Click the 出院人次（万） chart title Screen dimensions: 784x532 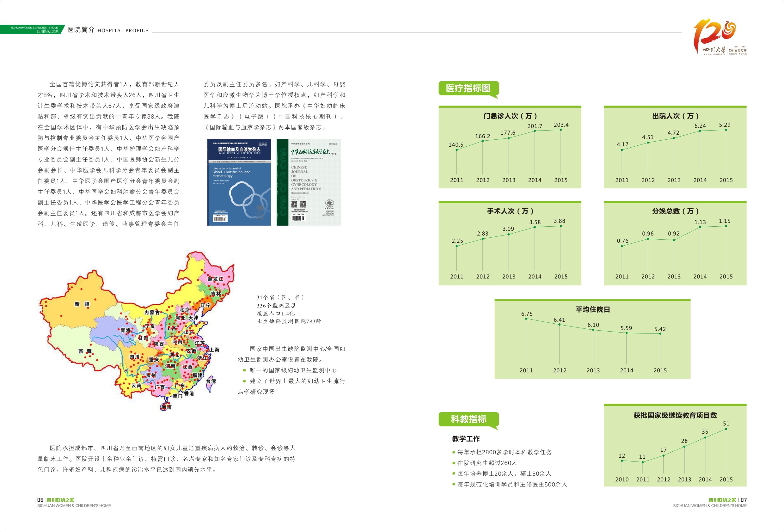pos(675,116)
